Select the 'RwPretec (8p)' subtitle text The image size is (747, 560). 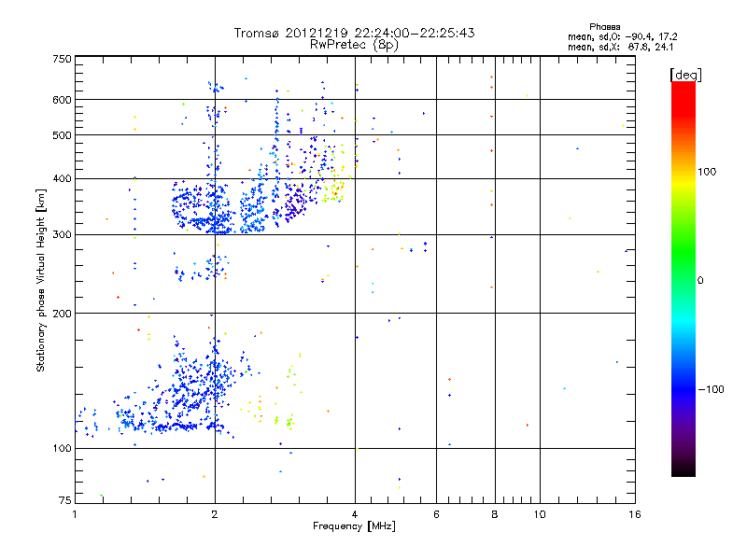tap(354, 45)
